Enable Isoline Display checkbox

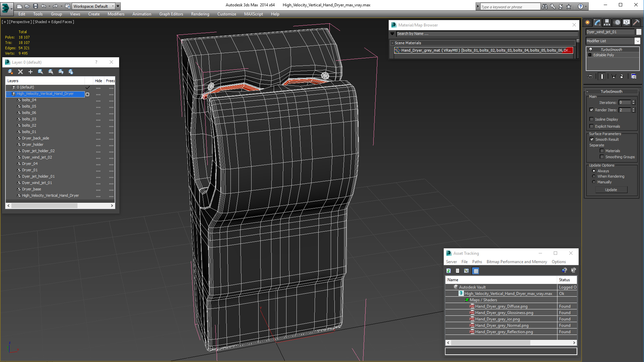coord(591,119)
